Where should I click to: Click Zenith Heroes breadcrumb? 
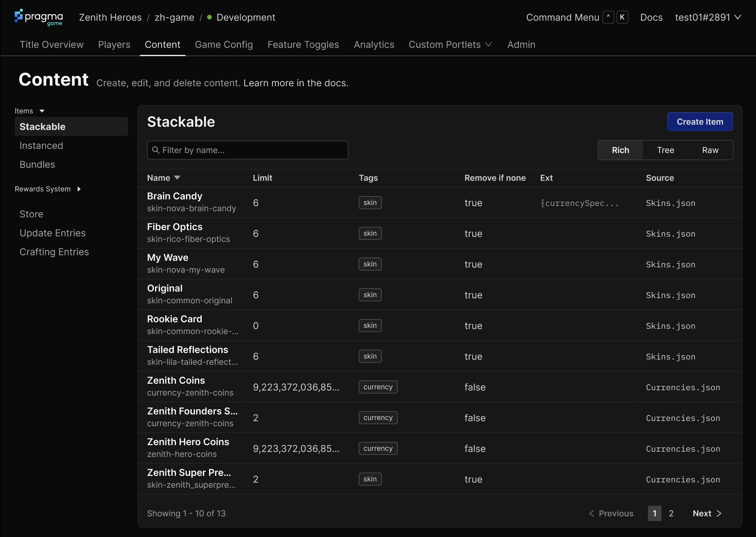(110, 17)
